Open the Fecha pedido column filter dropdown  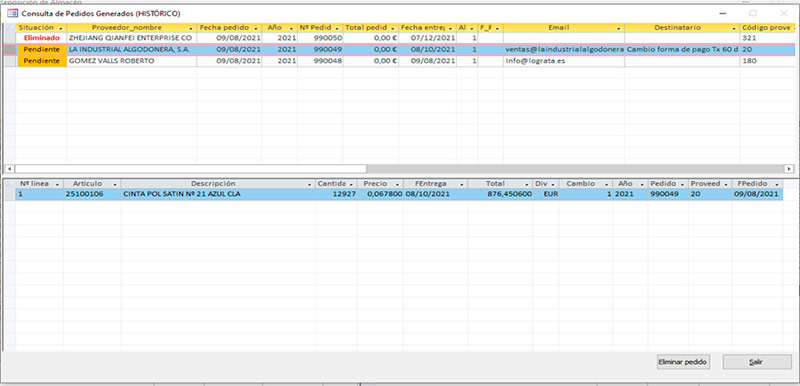[x=256, y=28]
